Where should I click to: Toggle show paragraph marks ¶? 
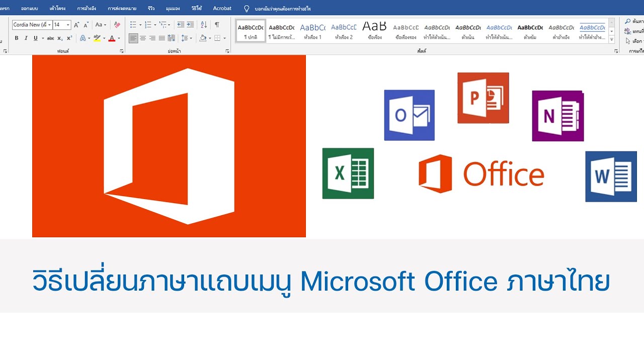pyautogui.click(x=217, y=25)
